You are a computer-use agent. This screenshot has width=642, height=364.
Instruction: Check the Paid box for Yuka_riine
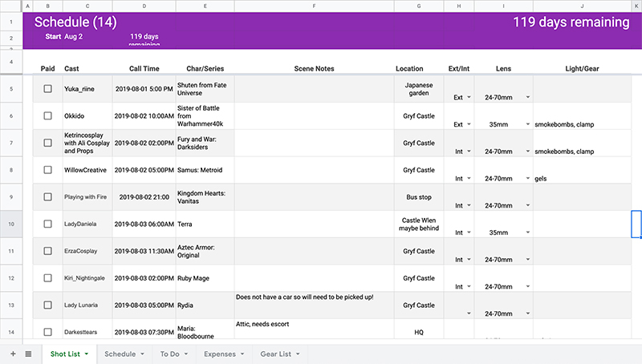48,89
